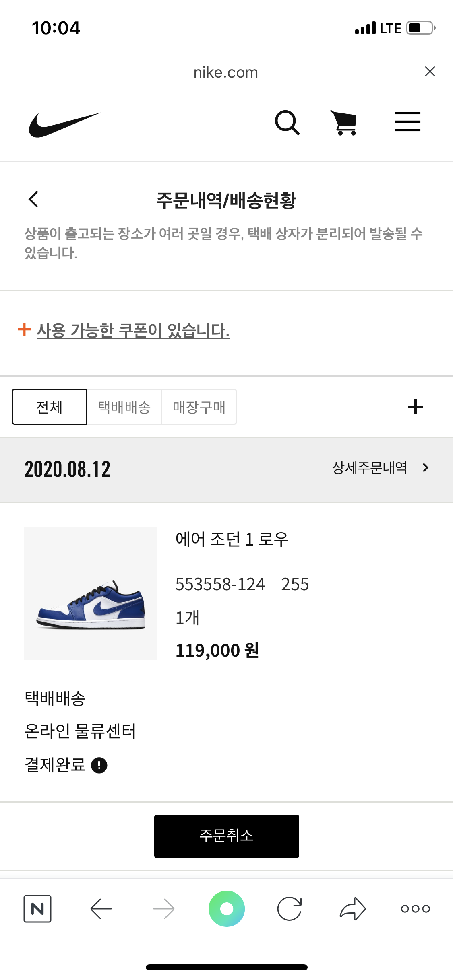Close the nike.com browser page
Image resolution: width=453 pixels, height=980 pixels.
pos(430,72)
